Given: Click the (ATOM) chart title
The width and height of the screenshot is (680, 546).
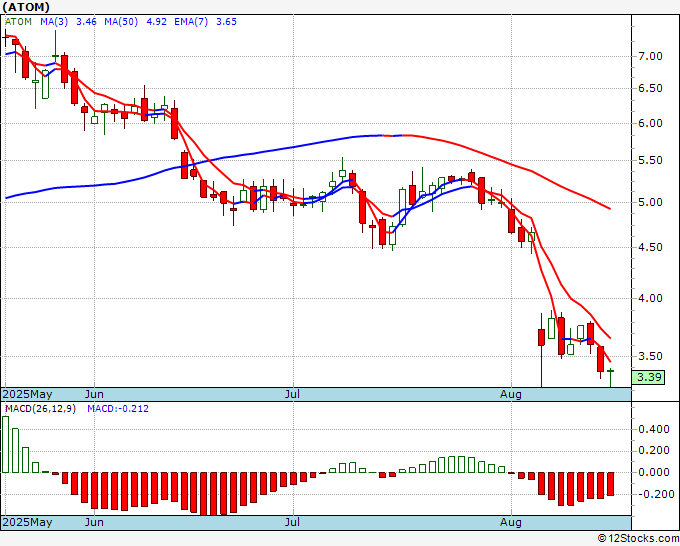Looking at the screenshot, I should (x=26, y=7).
